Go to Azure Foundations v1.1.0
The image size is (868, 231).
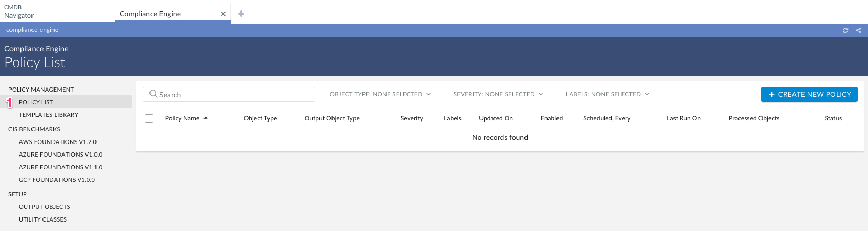point(60,167)
